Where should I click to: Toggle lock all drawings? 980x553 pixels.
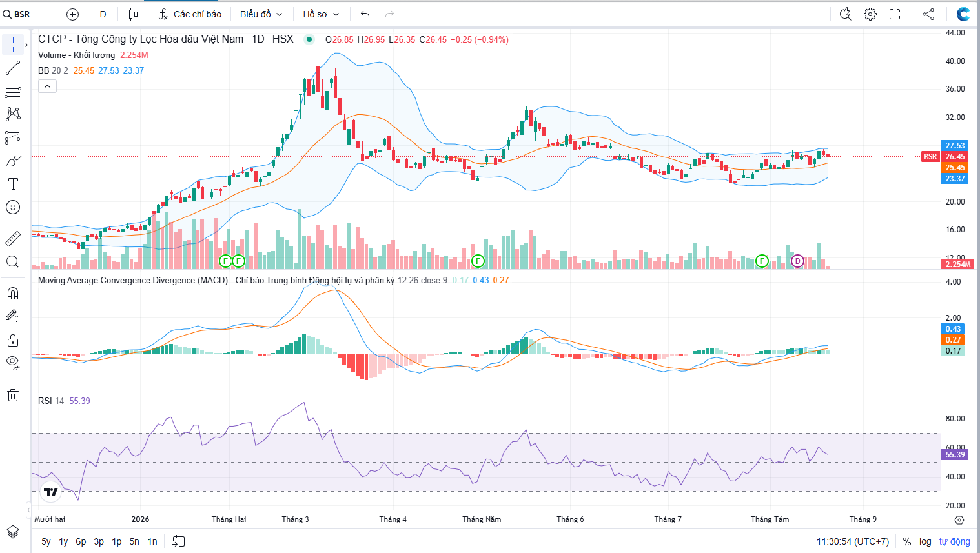(13, 340)
